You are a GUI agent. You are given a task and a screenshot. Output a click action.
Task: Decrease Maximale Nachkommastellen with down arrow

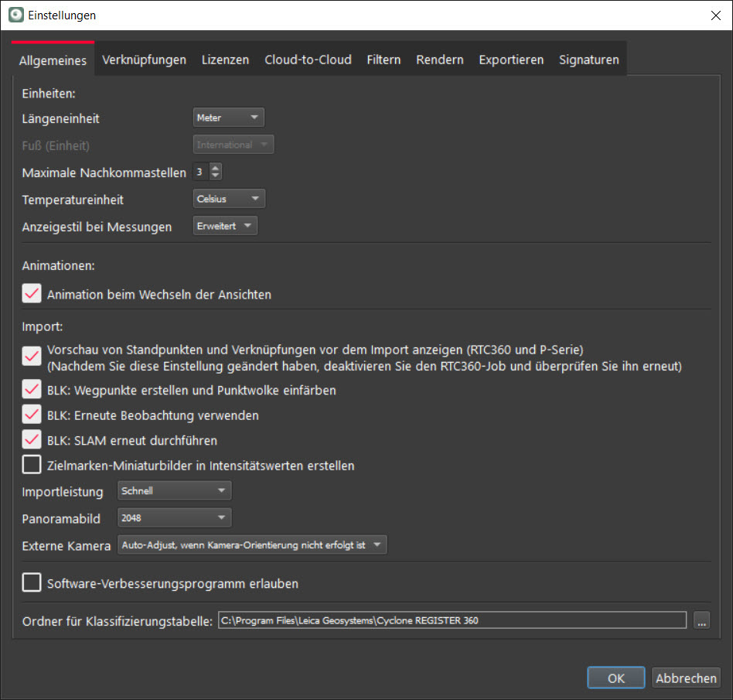coord(215,176)
